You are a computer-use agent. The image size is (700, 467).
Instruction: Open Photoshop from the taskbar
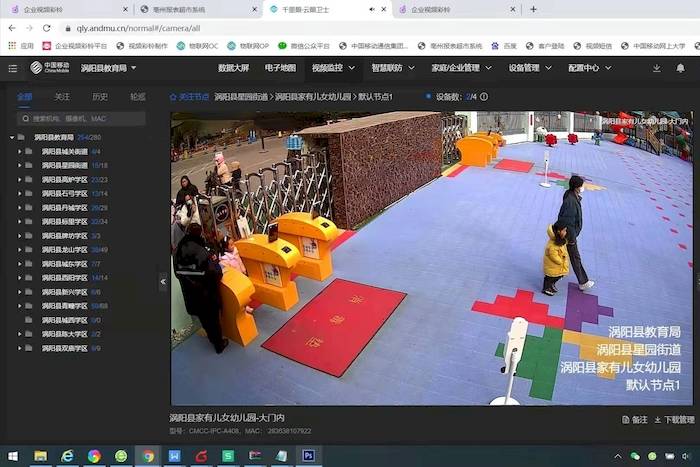pos(308,456)
